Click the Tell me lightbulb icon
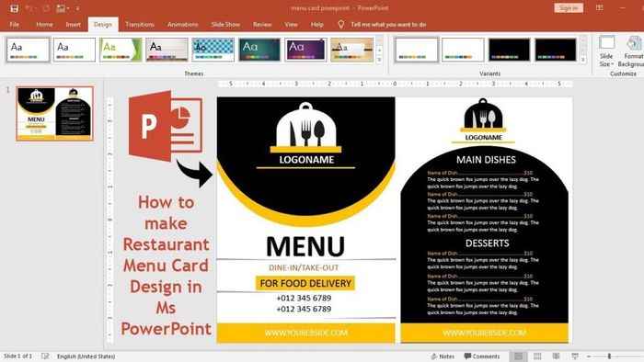This screenshot has height=362, width=644. (341, 25)
